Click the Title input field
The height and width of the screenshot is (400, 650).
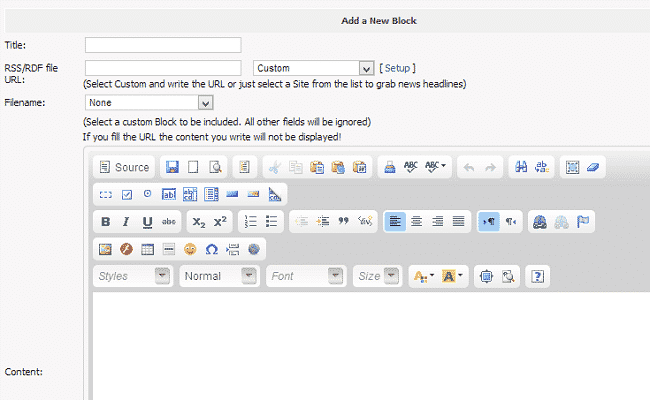coord(163,45)
